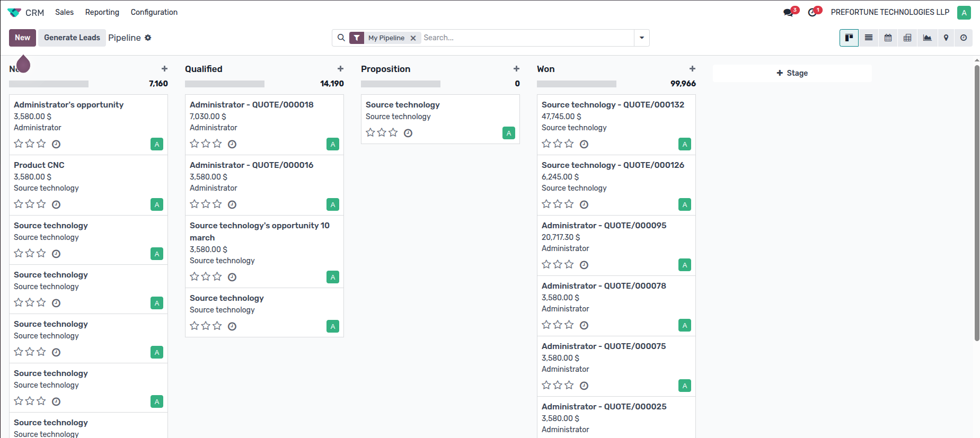This screenshot has height=438, width=980.
Task: Click the CRM app name
Action: [x=35, y=13]
